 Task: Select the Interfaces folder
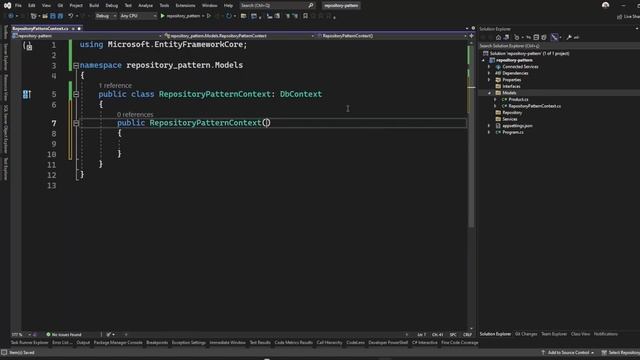click(511, 86)
